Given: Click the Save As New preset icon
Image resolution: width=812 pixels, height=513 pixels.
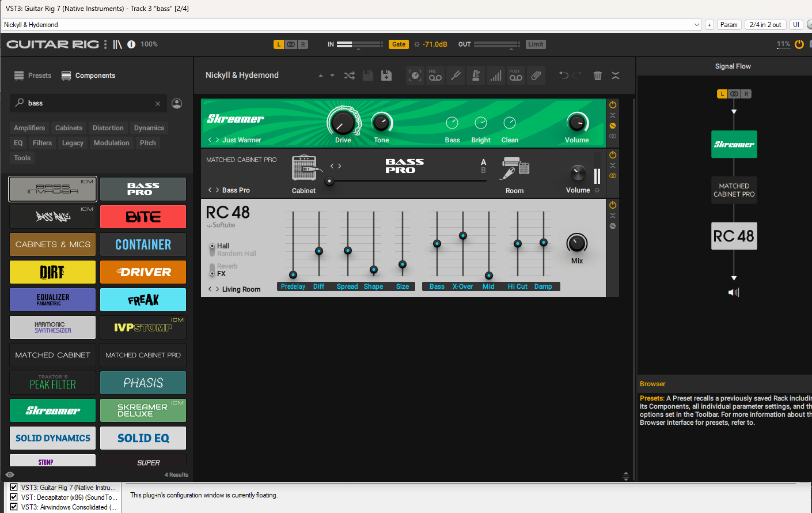Looking at the screenshot, I should [x=386, y=76].
